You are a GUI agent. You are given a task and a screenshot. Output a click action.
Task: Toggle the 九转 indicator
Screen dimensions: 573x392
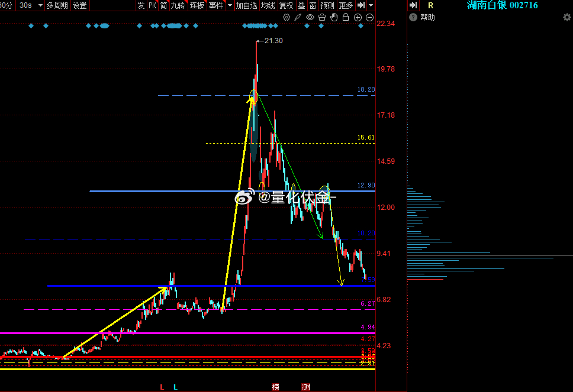[x=178, y=5]
